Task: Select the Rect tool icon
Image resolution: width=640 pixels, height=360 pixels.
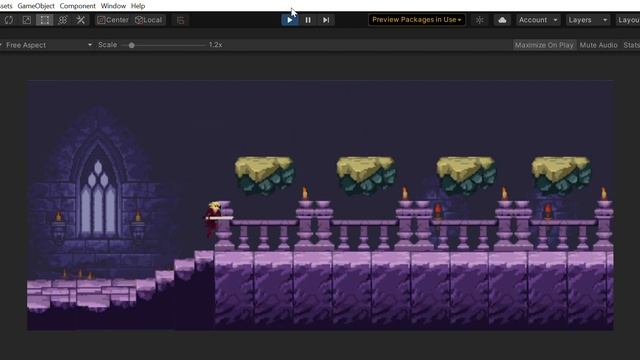Action: coord(44,20)
